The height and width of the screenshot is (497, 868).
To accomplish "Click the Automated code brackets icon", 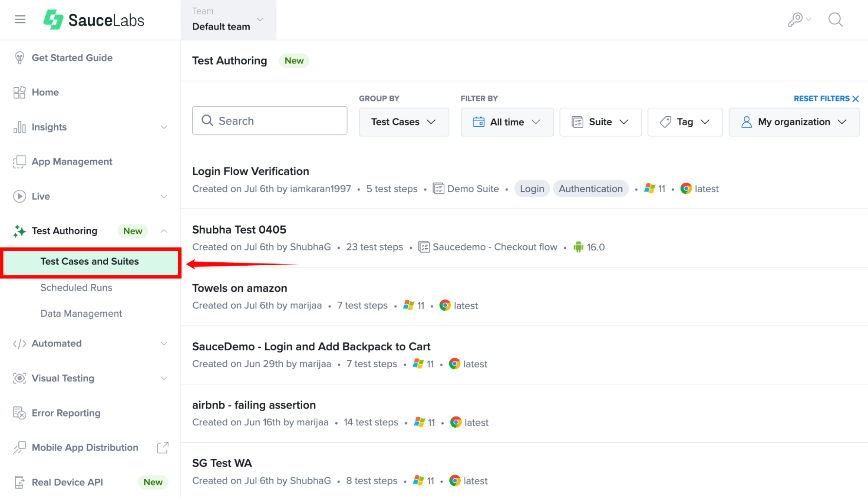I will click(20, 344).
